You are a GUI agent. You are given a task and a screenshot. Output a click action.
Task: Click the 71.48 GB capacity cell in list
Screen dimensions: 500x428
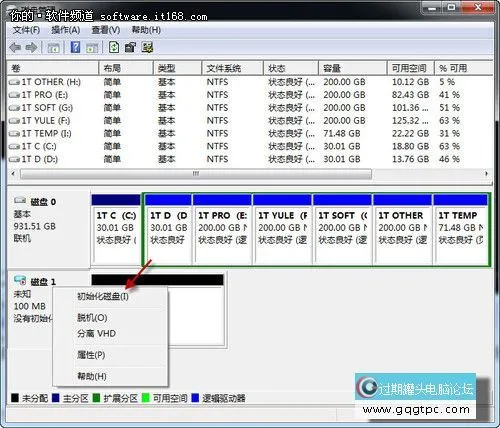[x=342, y=134]
